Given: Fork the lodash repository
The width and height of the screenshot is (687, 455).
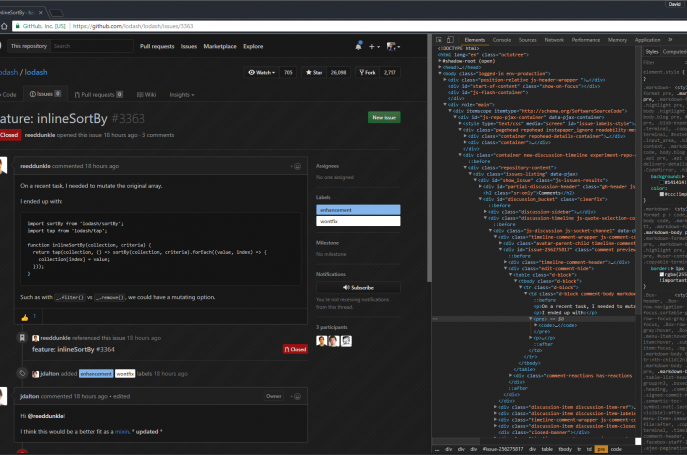Looking at the screenshot, I should (367, 72).
